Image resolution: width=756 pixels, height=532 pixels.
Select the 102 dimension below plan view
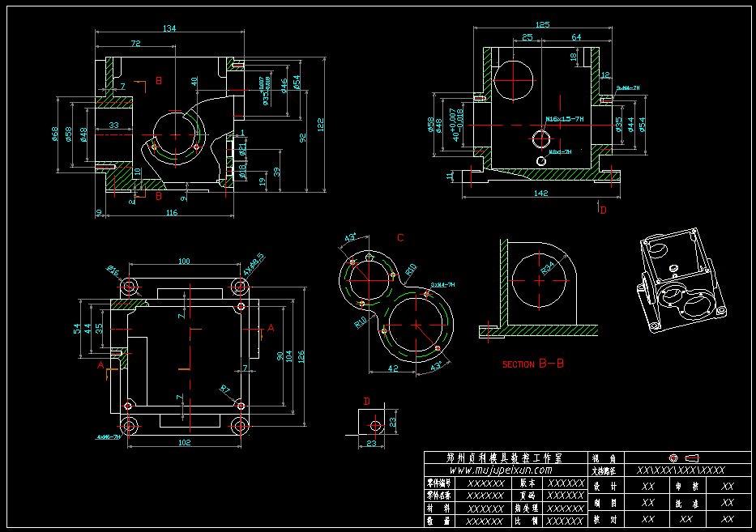[184, 442]
